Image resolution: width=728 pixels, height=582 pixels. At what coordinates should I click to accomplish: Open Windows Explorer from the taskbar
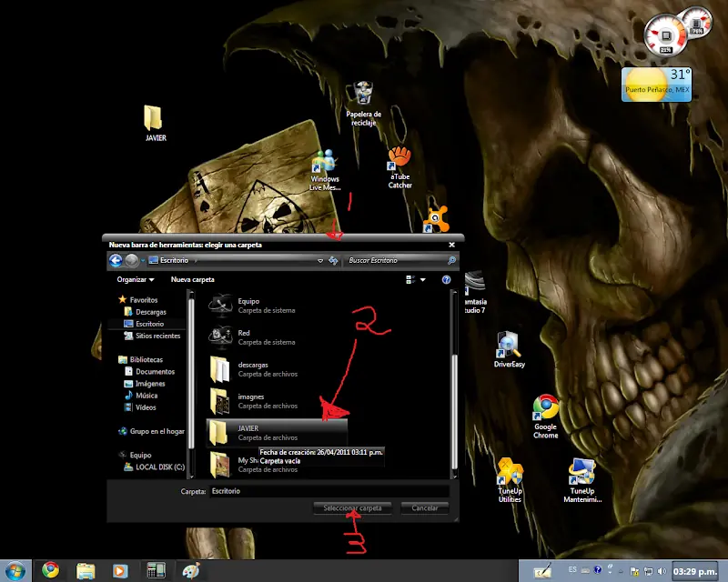point(86,570)
